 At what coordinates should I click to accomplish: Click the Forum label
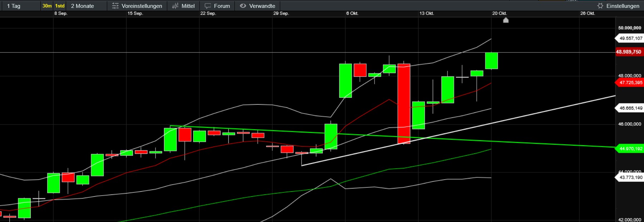click(222, 6)
